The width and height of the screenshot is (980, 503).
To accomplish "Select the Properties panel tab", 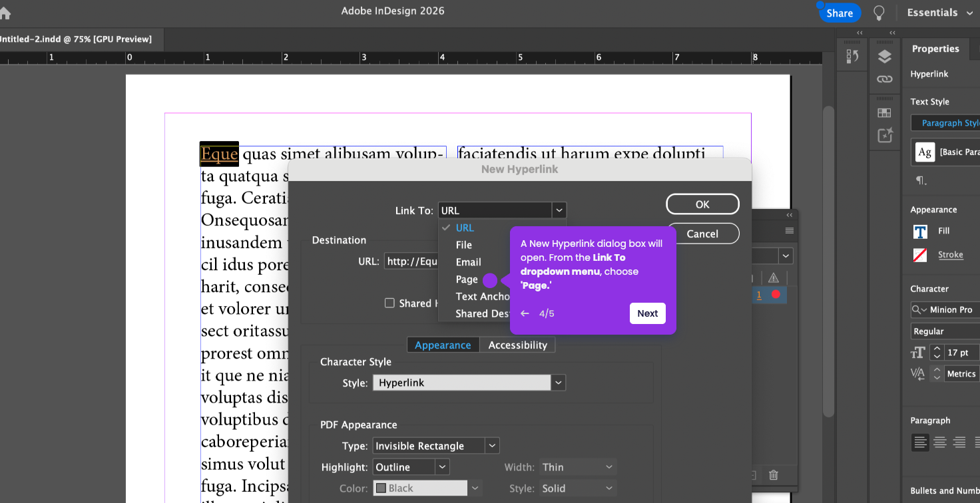I will click(x=935, y=49).
